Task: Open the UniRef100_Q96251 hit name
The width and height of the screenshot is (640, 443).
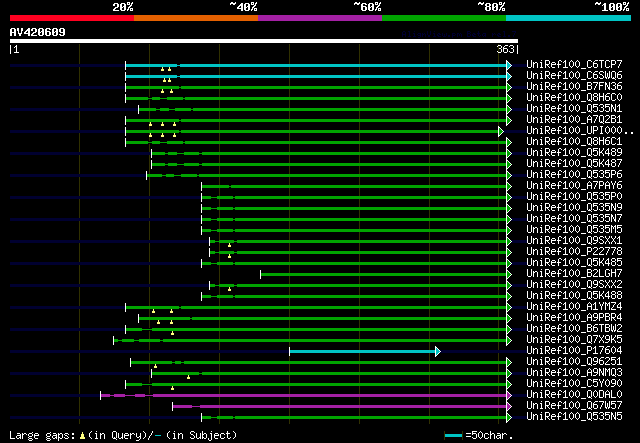Action: [574, 362]
